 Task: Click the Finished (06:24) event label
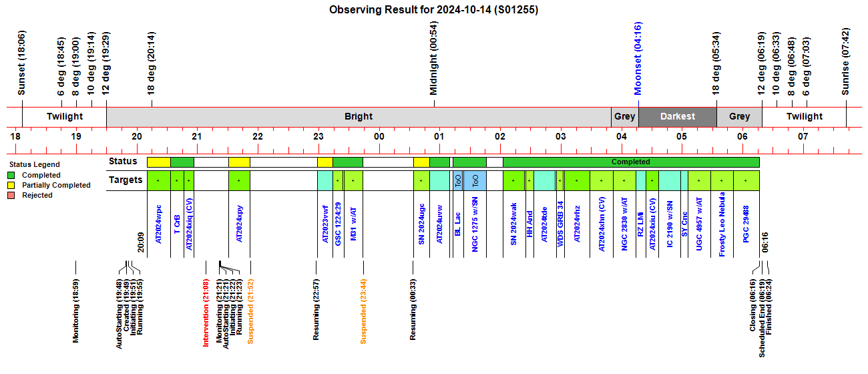coord(769,307)
